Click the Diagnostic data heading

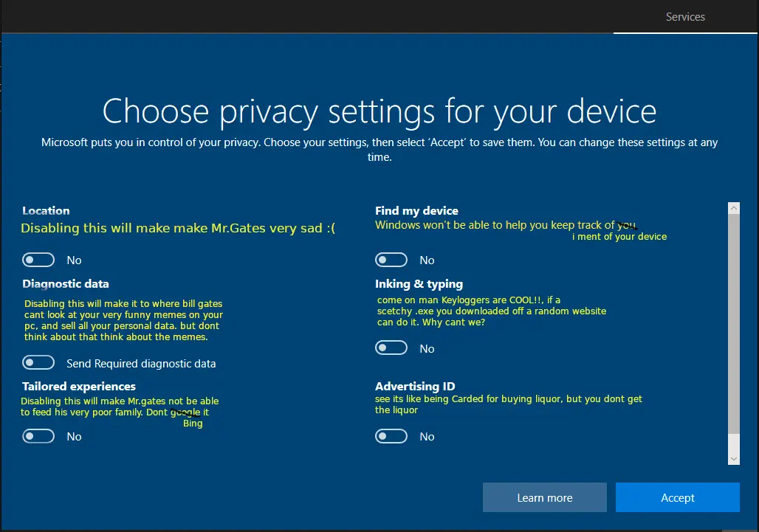[x=66, y=284]
